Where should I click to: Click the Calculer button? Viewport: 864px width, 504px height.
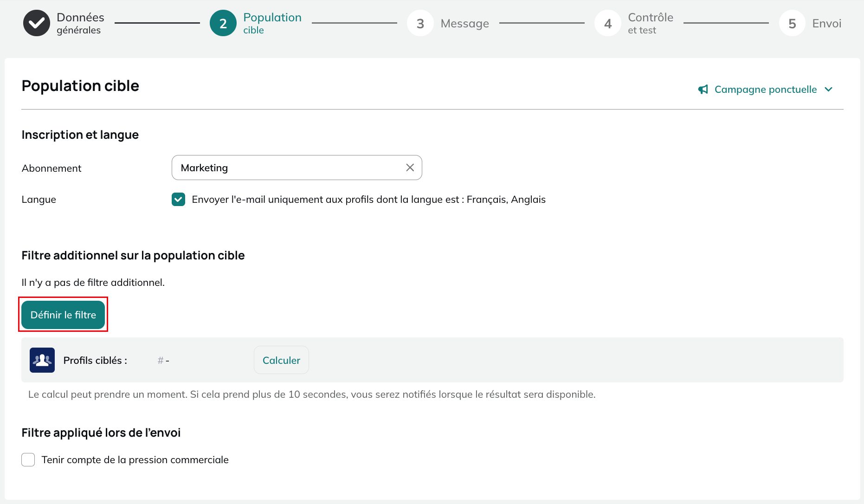click(x=281, y=360)
